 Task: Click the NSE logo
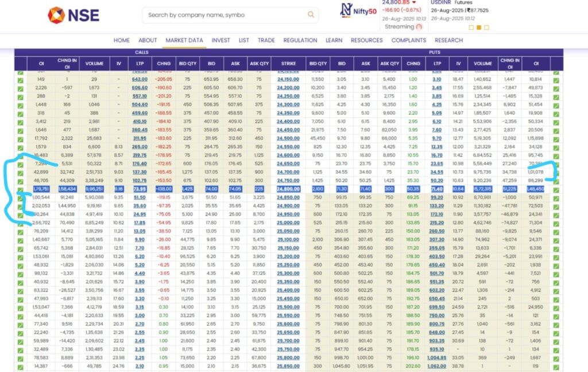point(73,15)
